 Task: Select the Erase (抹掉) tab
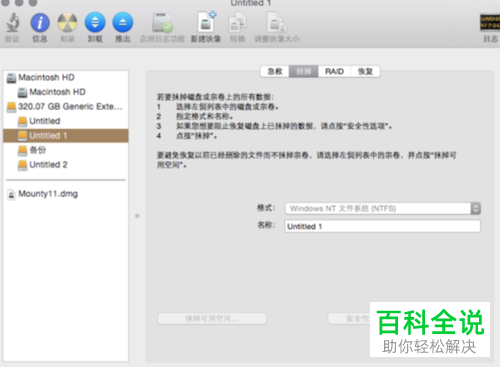tap(304, 71)
